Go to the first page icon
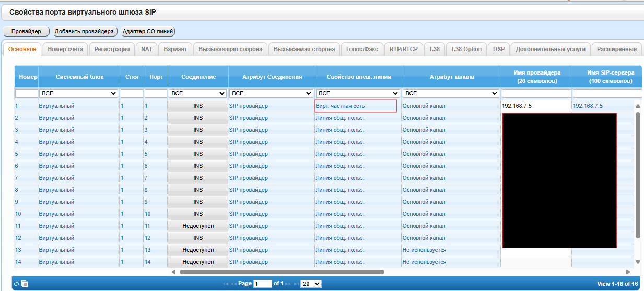 (226, 284)
